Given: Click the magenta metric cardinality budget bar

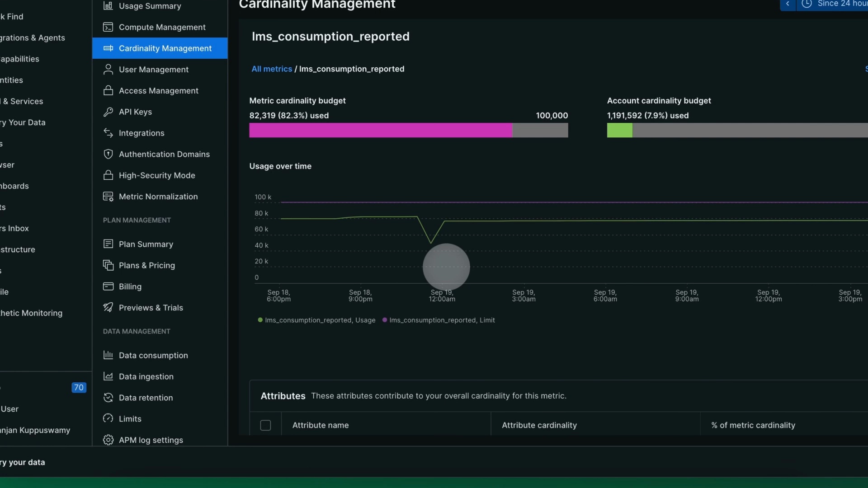Looking at the screenshot, I should [381, 130].
